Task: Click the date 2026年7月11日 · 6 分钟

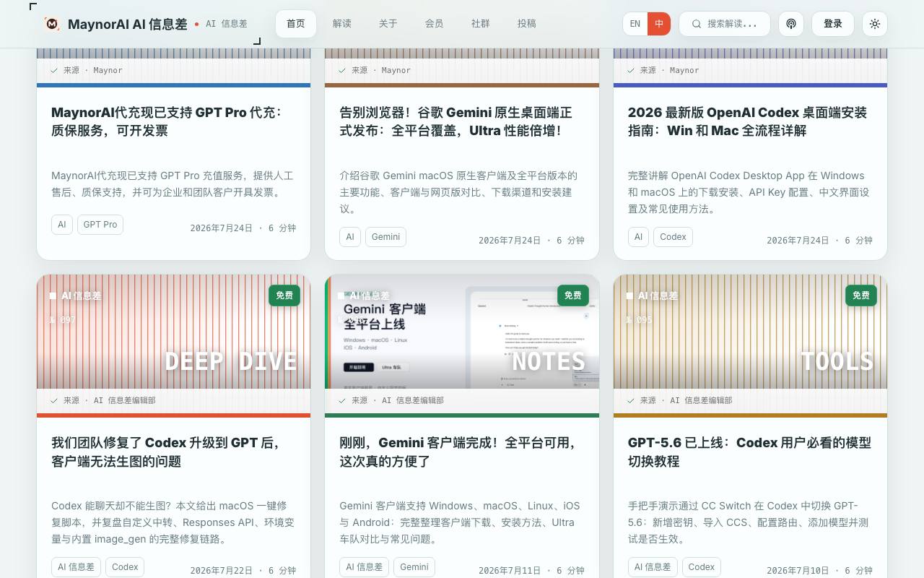Action: point(531,570)
